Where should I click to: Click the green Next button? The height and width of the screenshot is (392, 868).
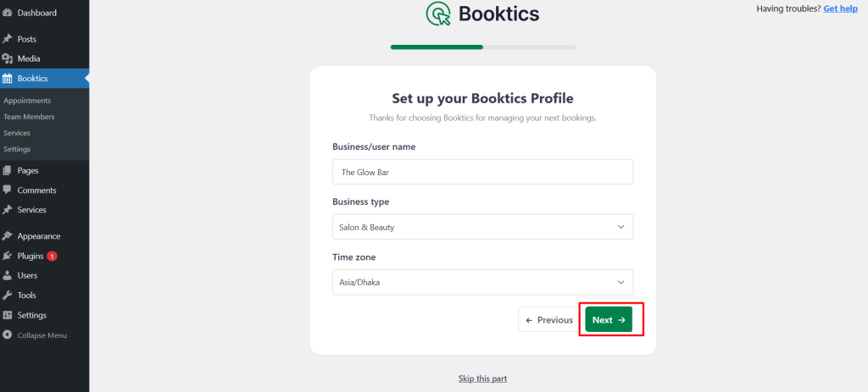609,319
